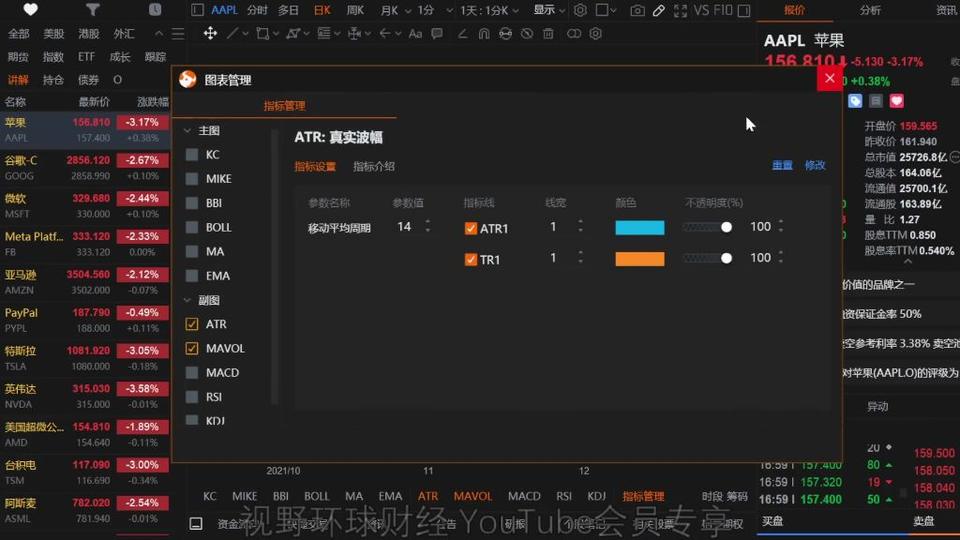Expand the line tool dropdown arrow
Screen dimensions: 960x540
[x=245, y=34]
